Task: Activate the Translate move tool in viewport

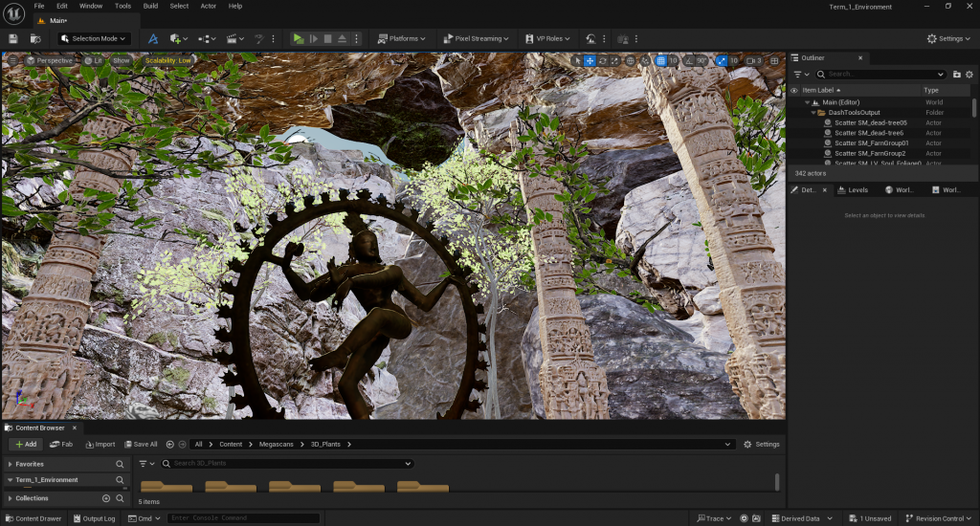Action: pos(590,60)
